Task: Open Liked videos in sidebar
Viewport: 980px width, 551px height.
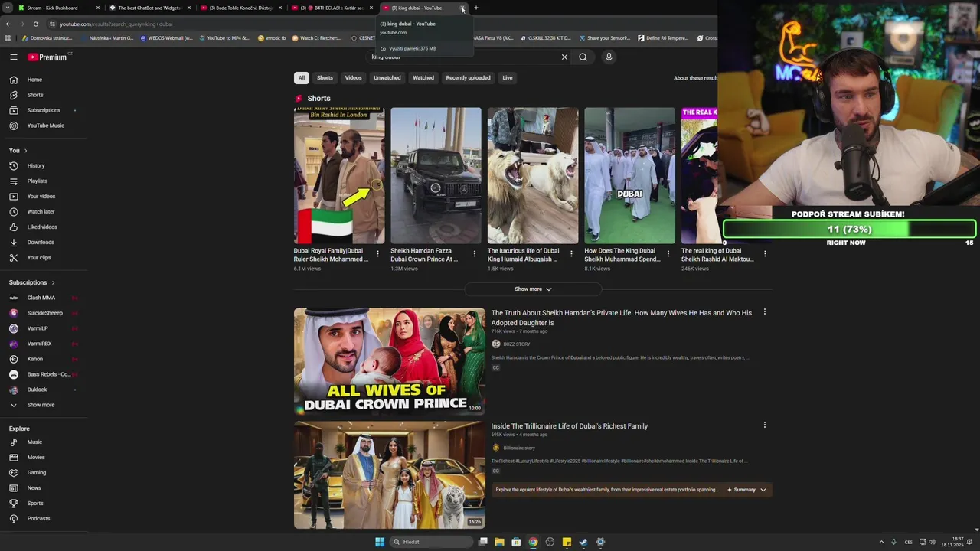Action: pos(43,227)
